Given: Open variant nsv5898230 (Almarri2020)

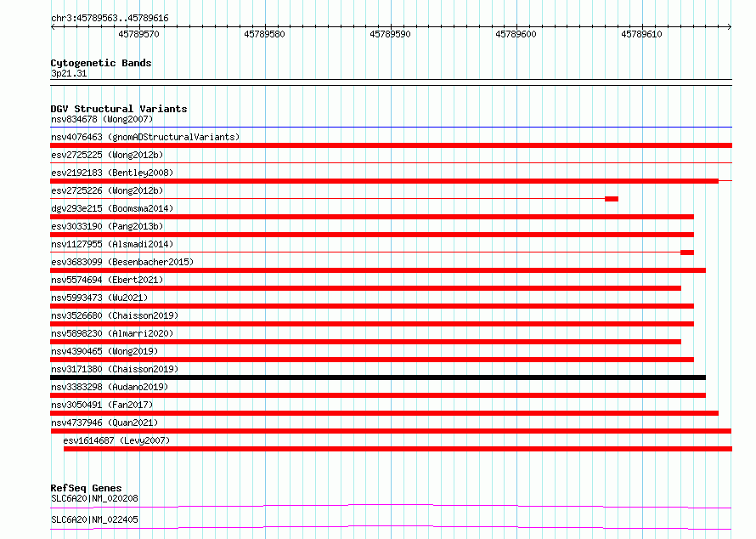Looking at the screenshot, I should [112, 333].
